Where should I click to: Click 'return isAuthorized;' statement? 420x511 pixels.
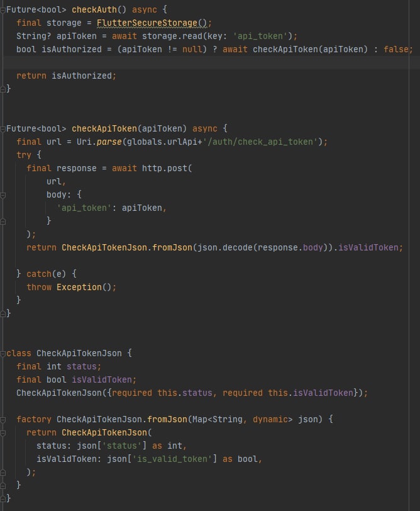66,76
